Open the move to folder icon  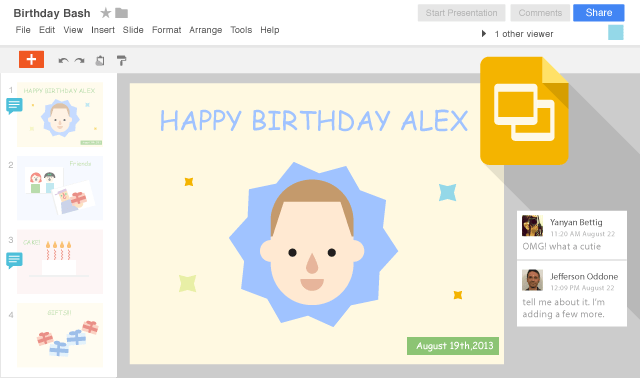[121, 13]
